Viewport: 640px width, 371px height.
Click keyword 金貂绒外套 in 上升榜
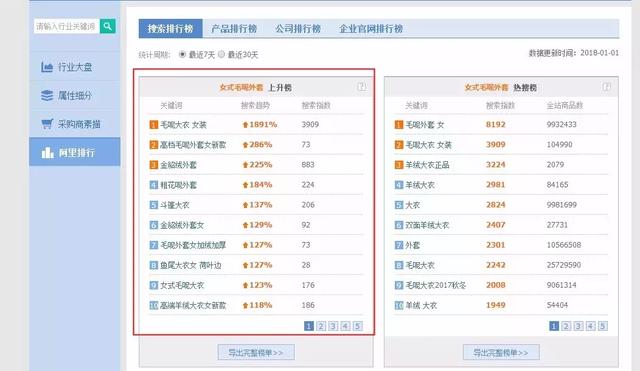click(x=178, y=165)
